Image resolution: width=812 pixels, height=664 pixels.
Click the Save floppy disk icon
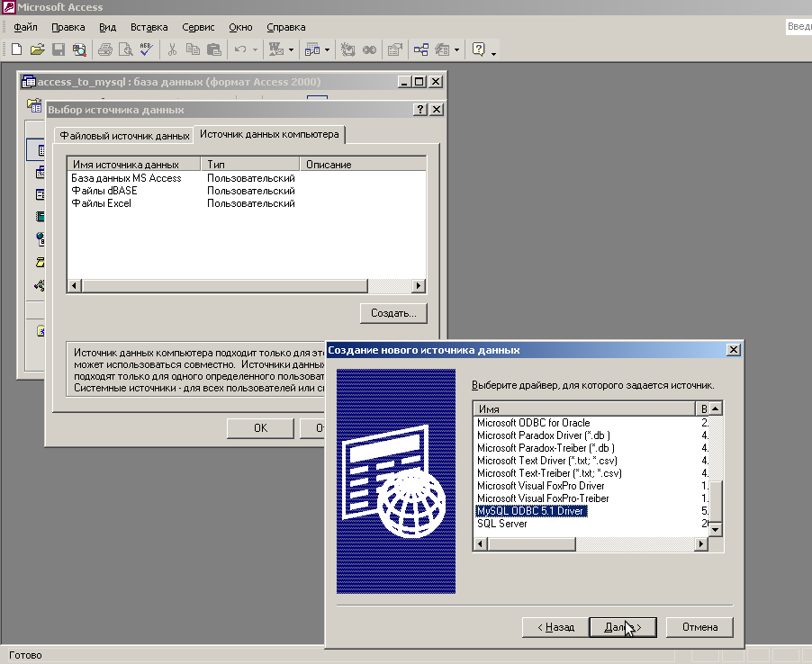(59, 49)
